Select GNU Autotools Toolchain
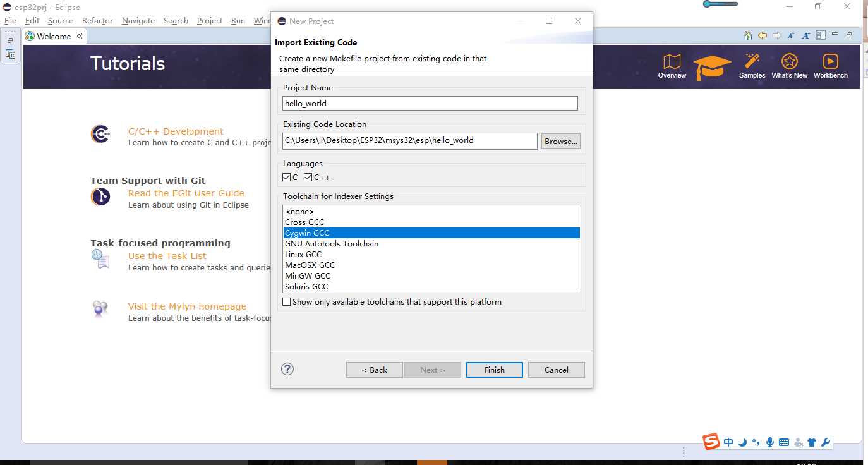This screenshot has height=465, width=868. click(x=431, y=244)
